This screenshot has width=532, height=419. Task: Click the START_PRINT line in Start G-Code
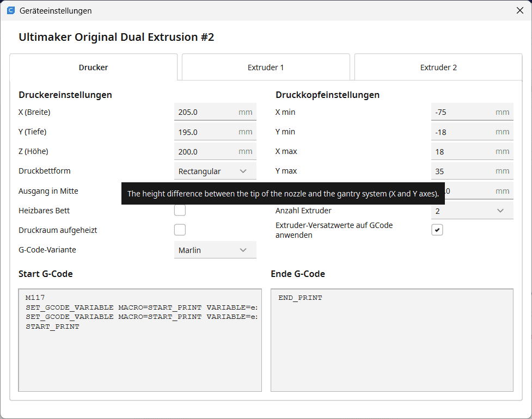53,326
